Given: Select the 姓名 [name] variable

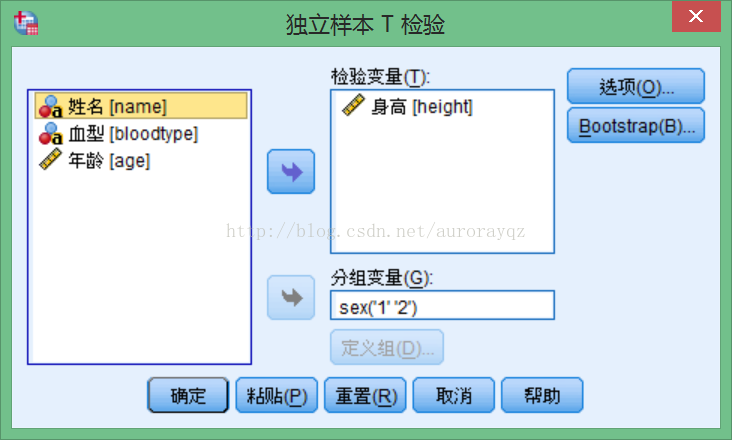Looking at the screenshot, I should pos(141,105).
